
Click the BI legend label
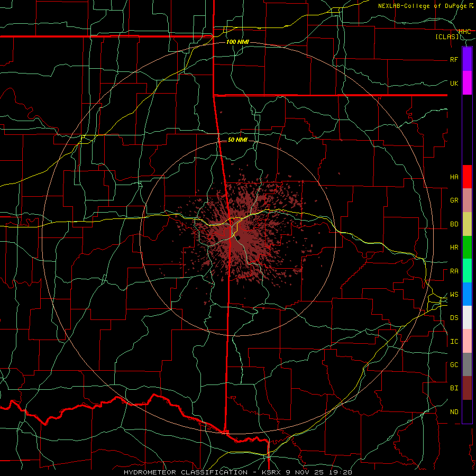click(x=454, y=388)
